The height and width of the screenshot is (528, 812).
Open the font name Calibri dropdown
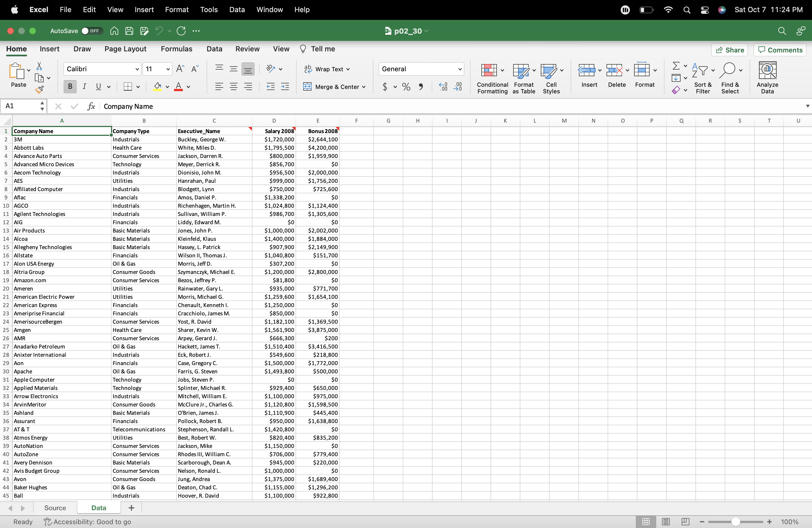[x=137, y=69]
